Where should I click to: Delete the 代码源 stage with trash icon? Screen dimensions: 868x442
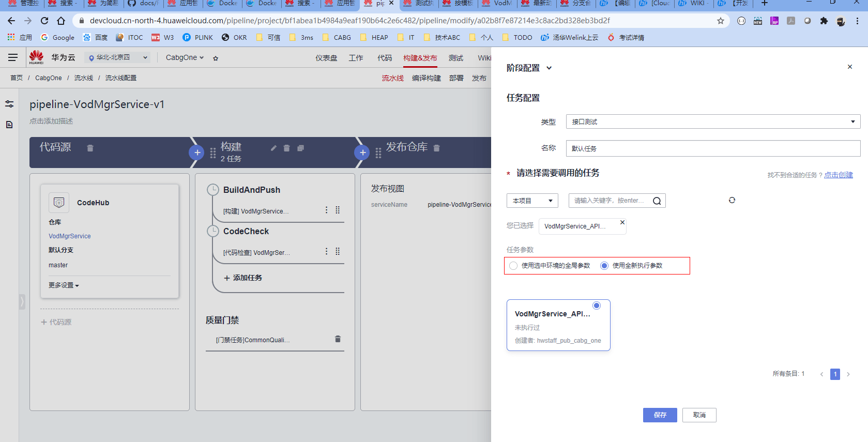pos(90,148)
